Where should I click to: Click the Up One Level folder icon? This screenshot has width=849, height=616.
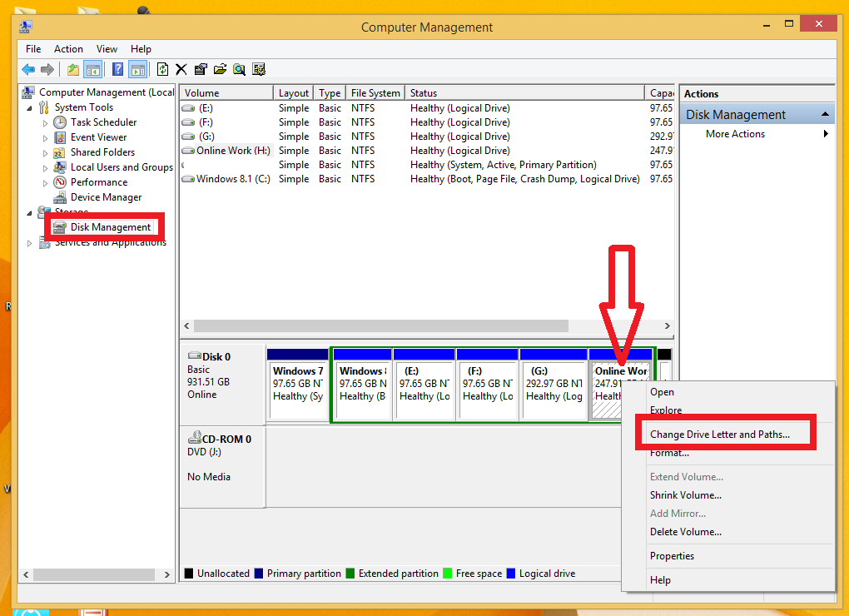click(x=72, y=69)
